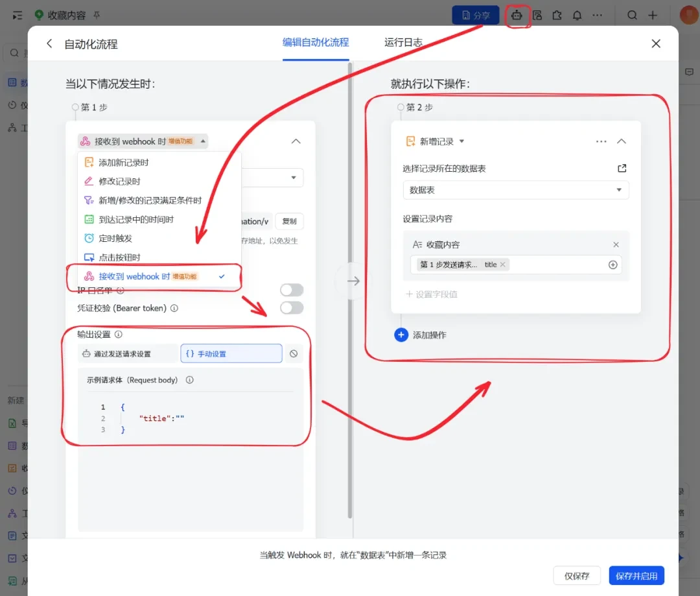Click the search magnifier icon in top bar
This screenshot has width=700, height=596.
(632, 15)
